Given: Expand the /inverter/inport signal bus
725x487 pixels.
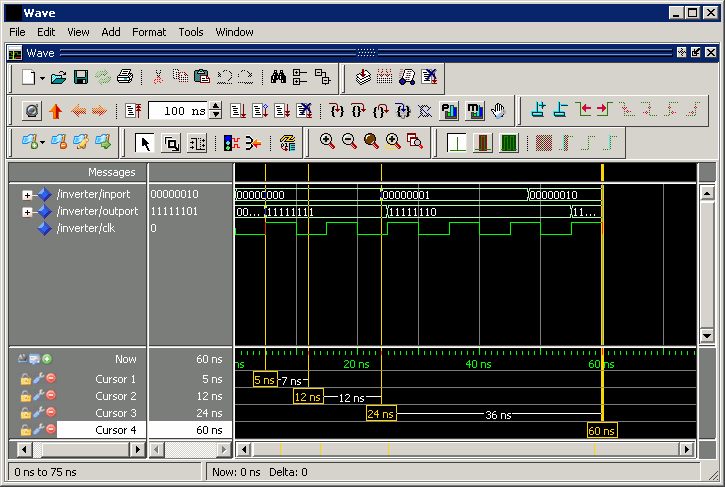Looking at the screenshot, I should tap(27, 195).
